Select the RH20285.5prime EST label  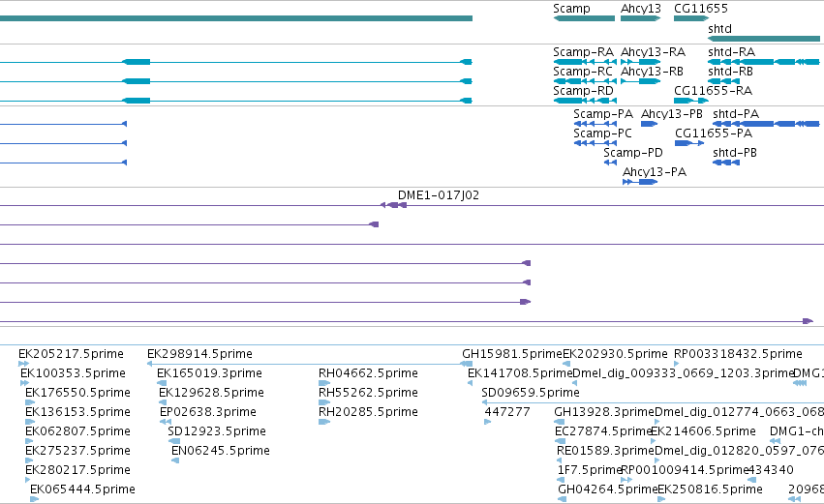pos(368,412)
